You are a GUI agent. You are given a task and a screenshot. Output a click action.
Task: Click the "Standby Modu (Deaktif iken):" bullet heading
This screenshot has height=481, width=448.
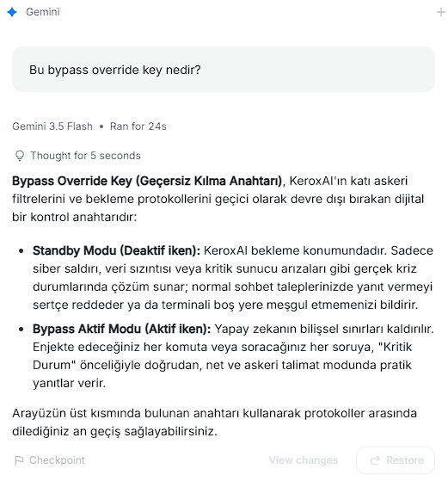click(117, 250)
